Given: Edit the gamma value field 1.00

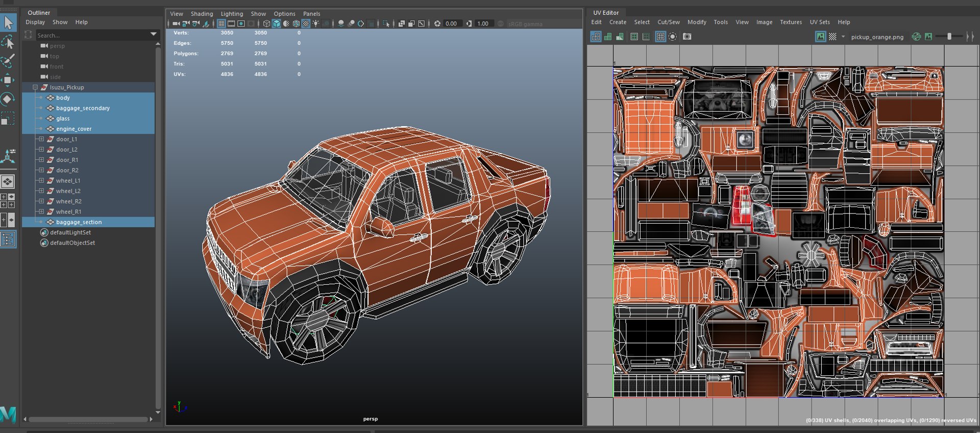Looking at the screenshot, I should click(484, 23).
